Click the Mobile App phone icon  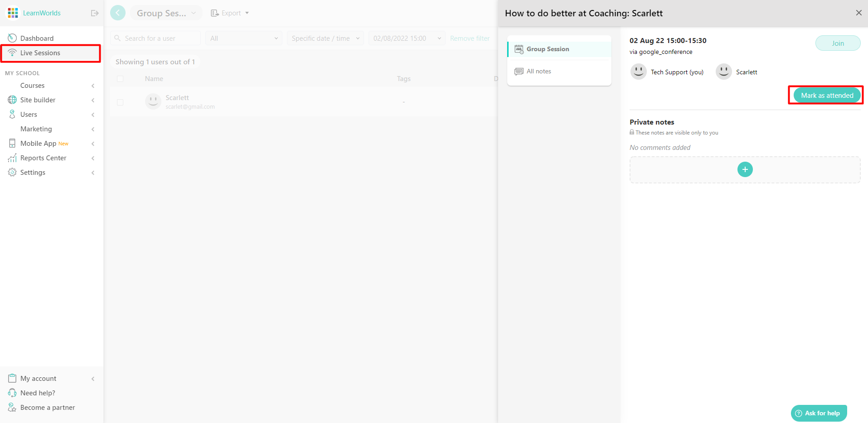pos(12,143)
